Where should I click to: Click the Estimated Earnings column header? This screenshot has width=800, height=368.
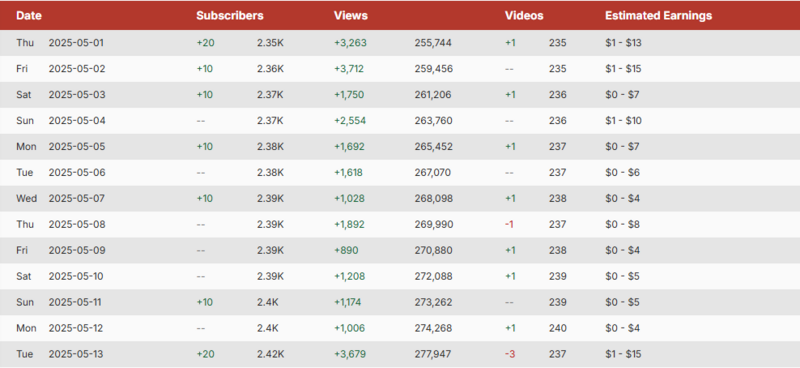tap(658, 15)
